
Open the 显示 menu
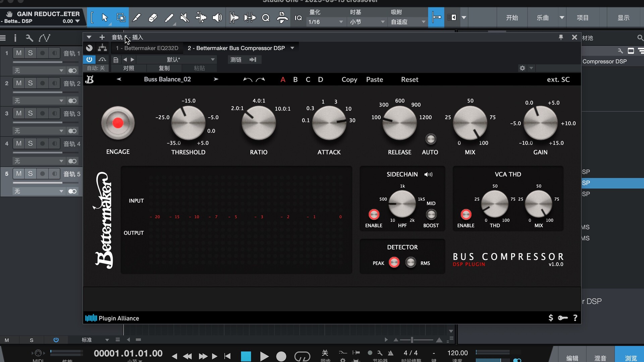[x=624, y=18]
